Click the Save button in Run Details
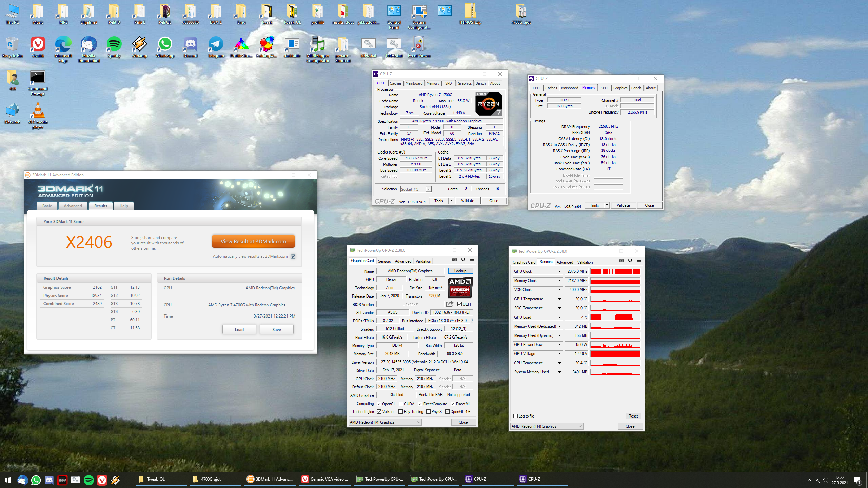The width and height of the screenshot is (868, 488). click(276, 330)
